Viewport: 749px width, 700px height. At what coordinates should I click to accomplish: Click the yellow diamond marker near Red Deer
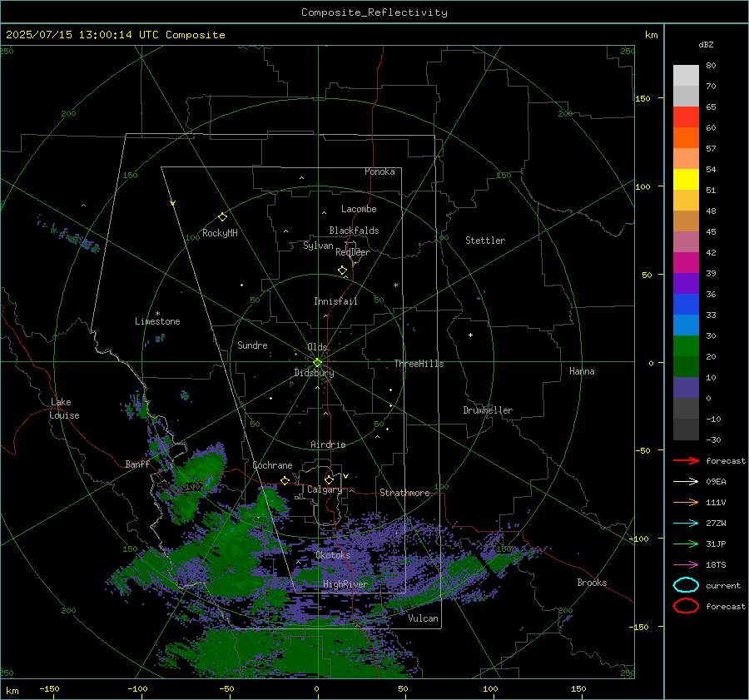coord(342,271)
